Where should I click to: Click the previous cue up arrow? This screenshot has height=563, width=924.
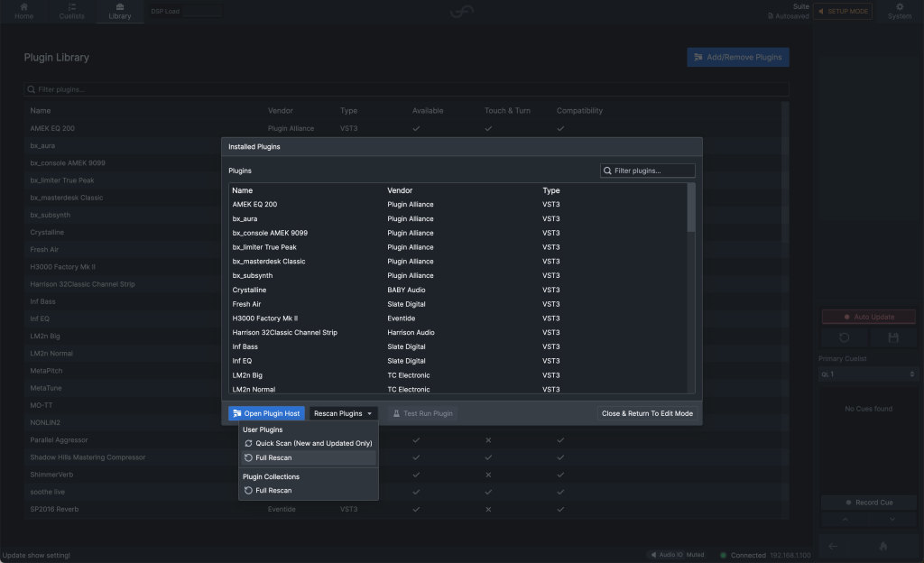tap(845, 520)
